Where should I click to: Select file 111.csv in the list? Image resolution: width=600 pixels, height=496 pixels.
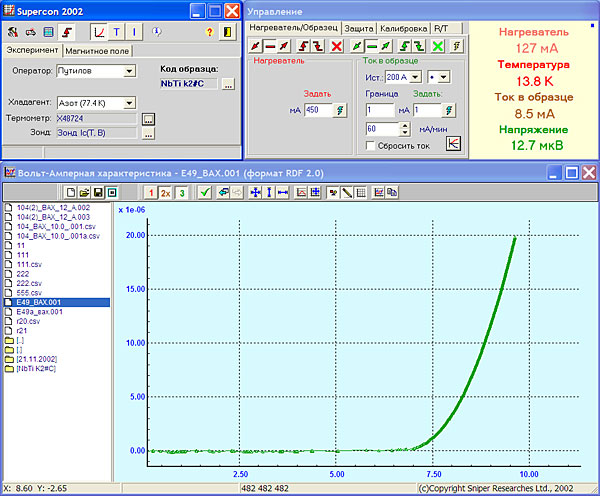(x=57, y=264)
